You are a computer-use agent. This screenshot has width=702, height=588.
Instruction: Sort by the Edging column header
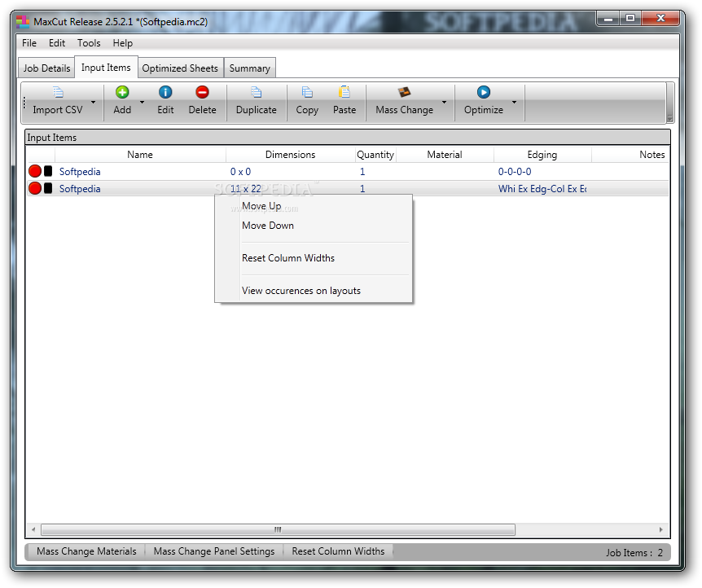542,155
